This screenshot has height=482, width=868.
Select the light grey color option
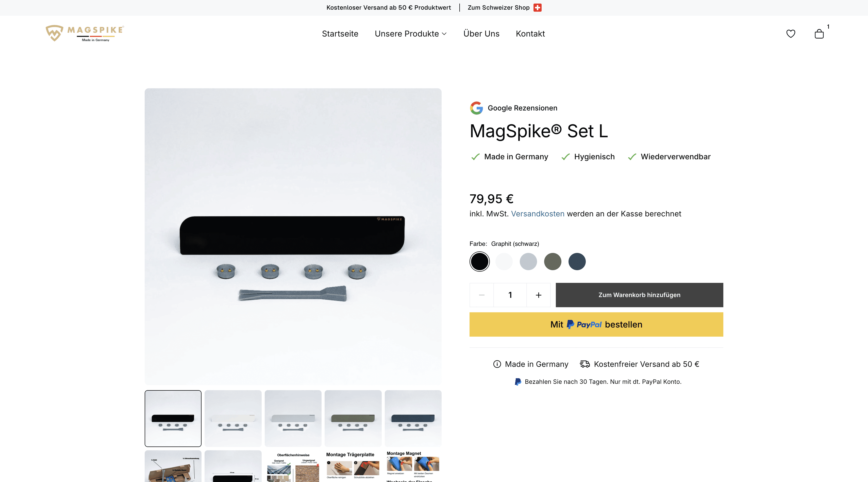pos(528,262)
